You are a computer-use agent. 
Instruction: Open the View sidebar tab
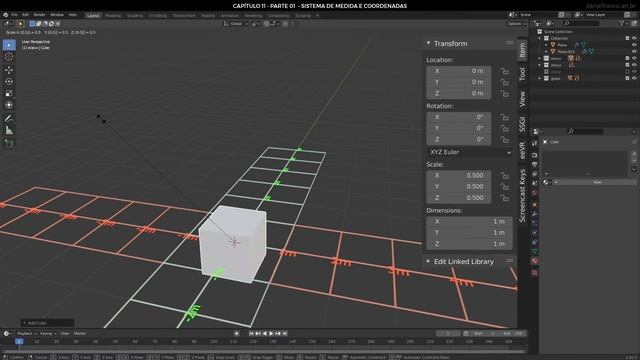tap(522, 99)
